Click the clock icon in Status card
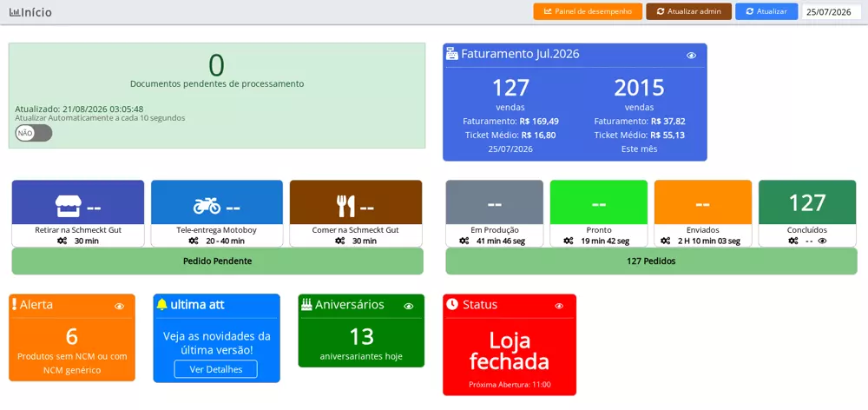The image size is (868, 410). 452,304
